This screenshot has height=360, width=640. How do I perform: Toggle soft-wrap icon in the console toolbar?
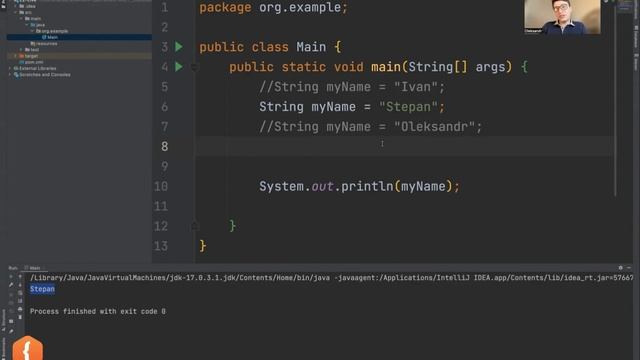[x=20, y=293]
